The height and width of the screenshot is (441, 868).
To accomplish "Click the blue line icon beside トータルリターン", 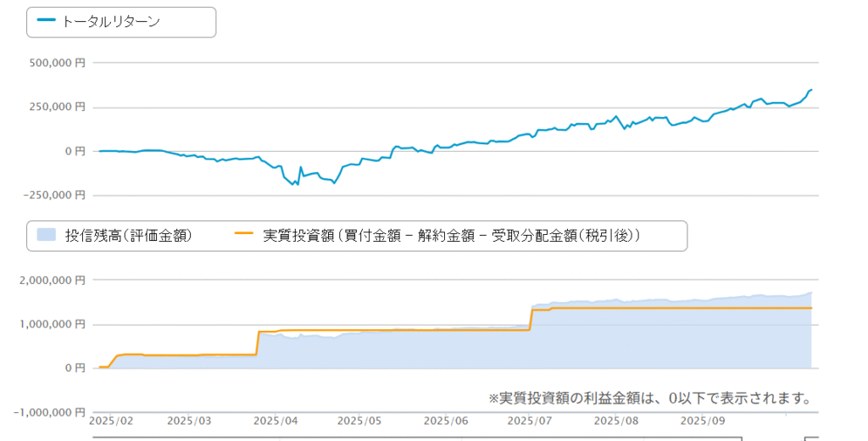I will pyautogui.click(x=47, y=22).
